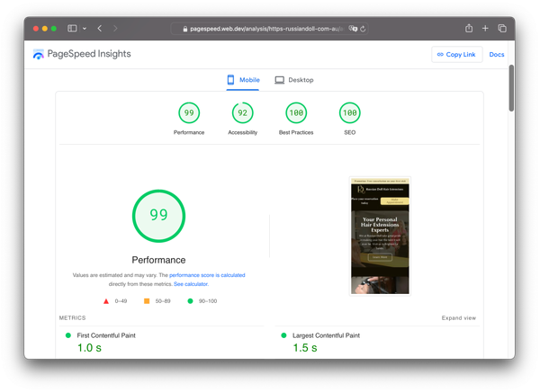Open a new tab with plus icon
540x392 pixels.
point(485,28)
